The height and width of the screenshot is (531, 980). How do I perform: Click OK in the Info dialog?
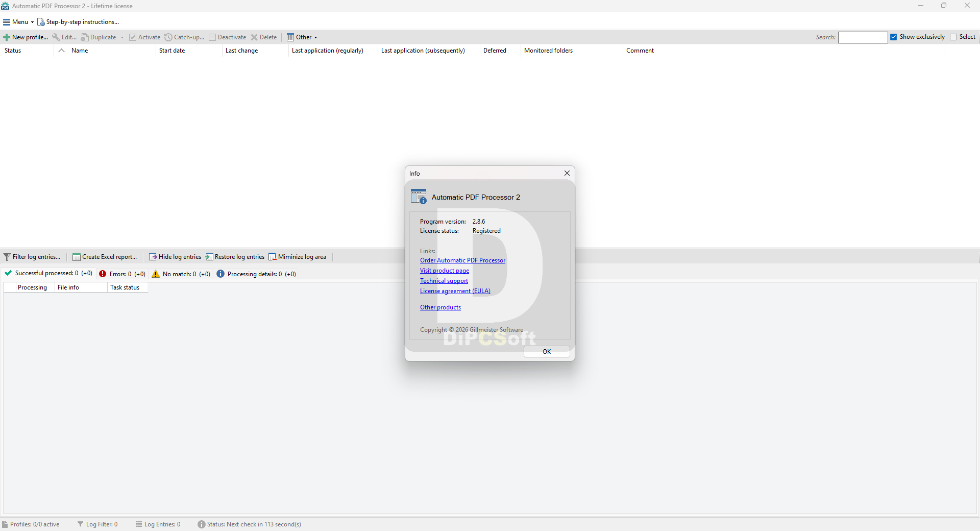(x=547, y=352)
